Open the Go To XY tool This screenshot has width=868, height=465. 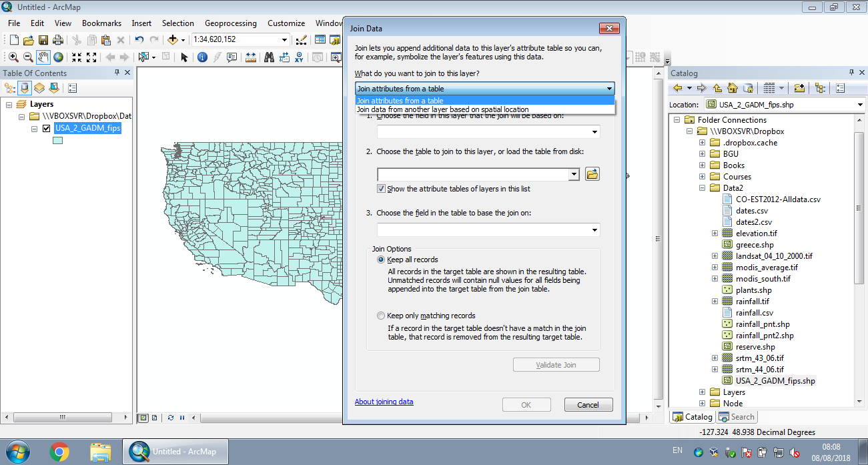pos(300,57)
